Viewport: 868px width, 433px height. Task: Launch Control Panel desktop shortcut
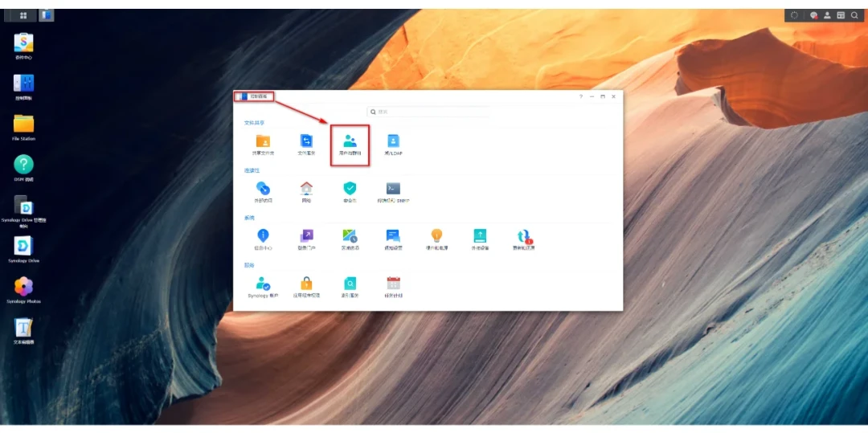pos(23,88)
